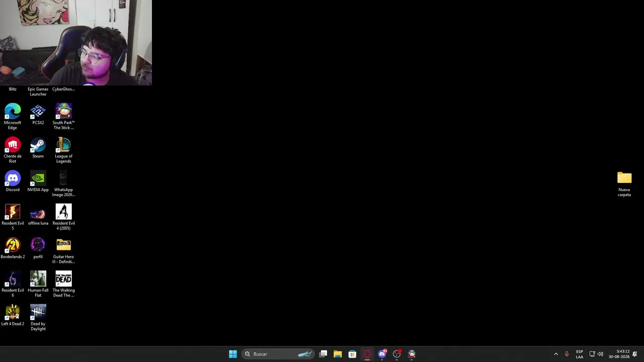Select the Guitar Hero III folder icon

[x=63, y=250]
